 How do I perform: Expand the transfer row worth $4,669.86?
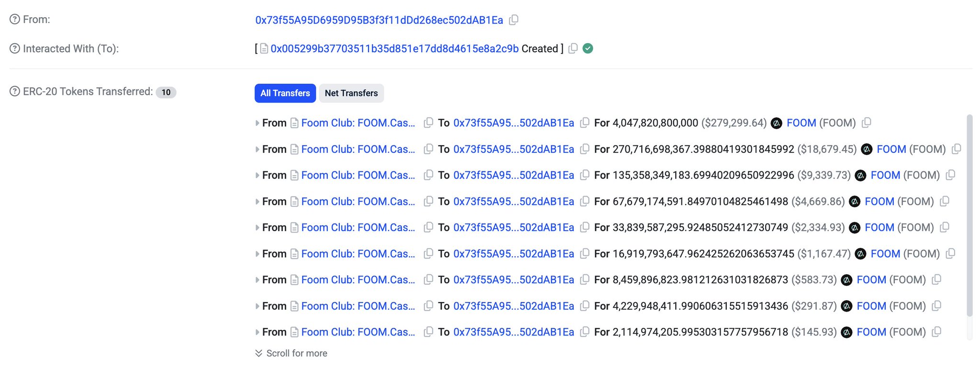(257, 202)
